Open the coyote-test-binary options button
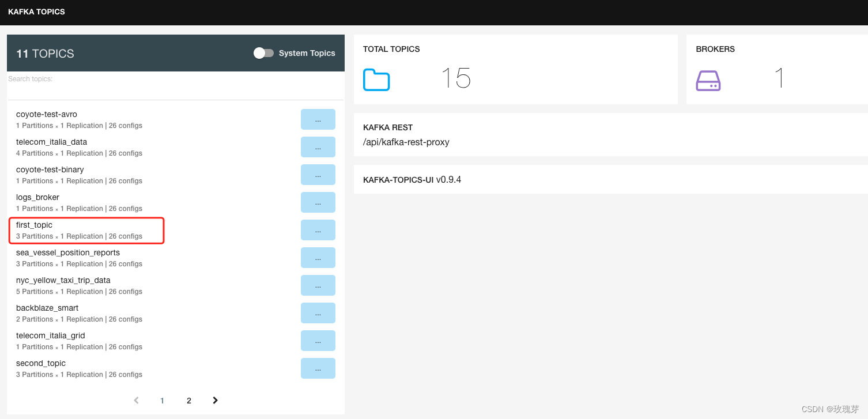Viewport: 868px width, 419px height. pyautogui.click(x=318, y=175)
